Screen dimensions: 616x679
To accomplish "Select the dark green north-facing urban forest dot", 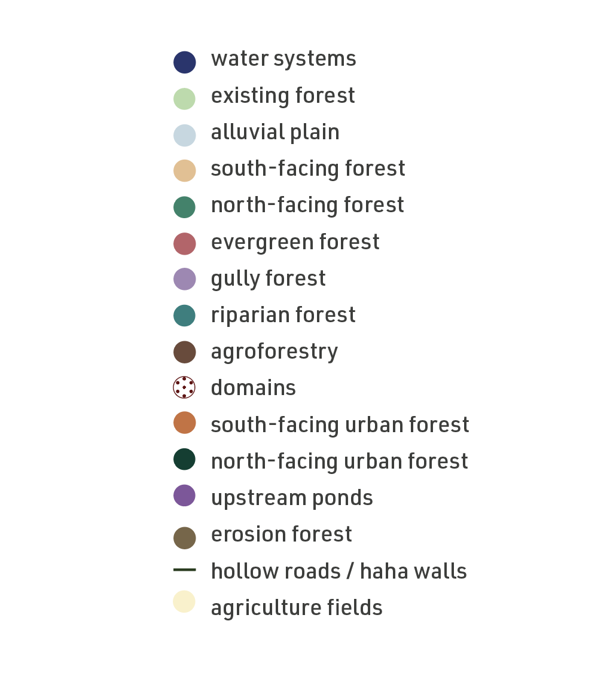I will 185,459.
